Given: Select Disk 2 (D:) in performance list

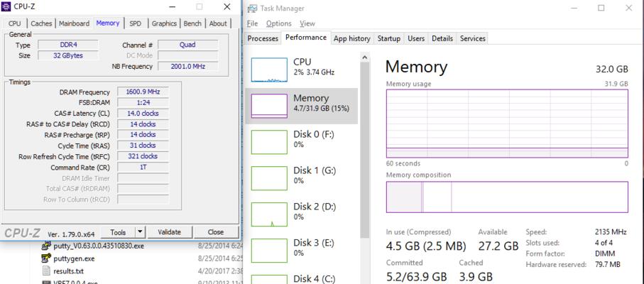Looking at the screenshot, I should (x=302, y=214).
